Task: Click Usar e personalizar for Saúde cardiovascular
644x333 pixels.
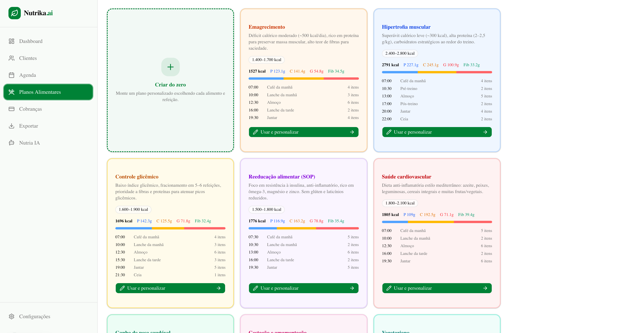Action: [437, 288]
